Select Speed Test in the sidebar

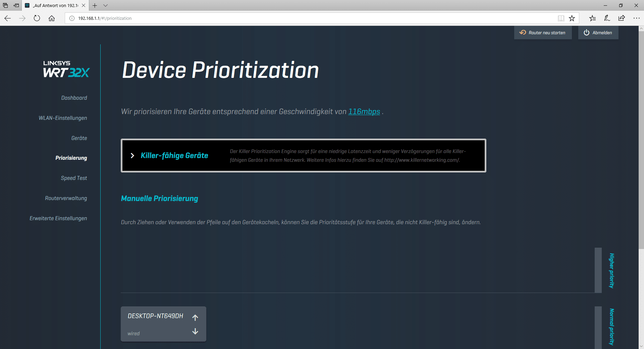coord(74,178)
